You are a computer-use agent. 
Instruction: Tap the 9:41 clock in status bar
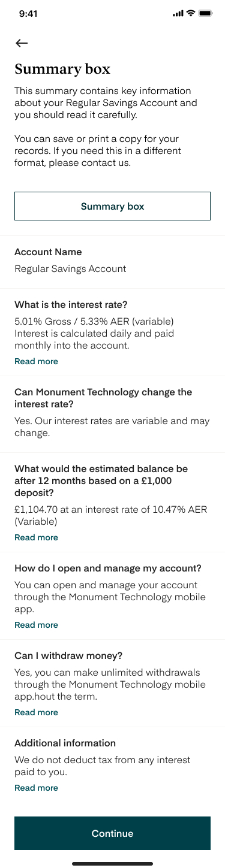pos(28,14)
